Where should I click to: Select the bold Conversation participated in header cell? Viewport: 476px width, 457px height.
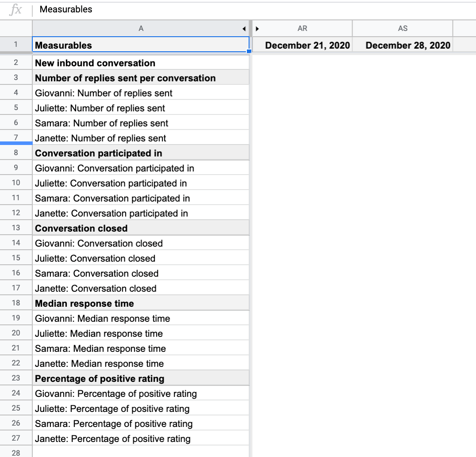141,152
